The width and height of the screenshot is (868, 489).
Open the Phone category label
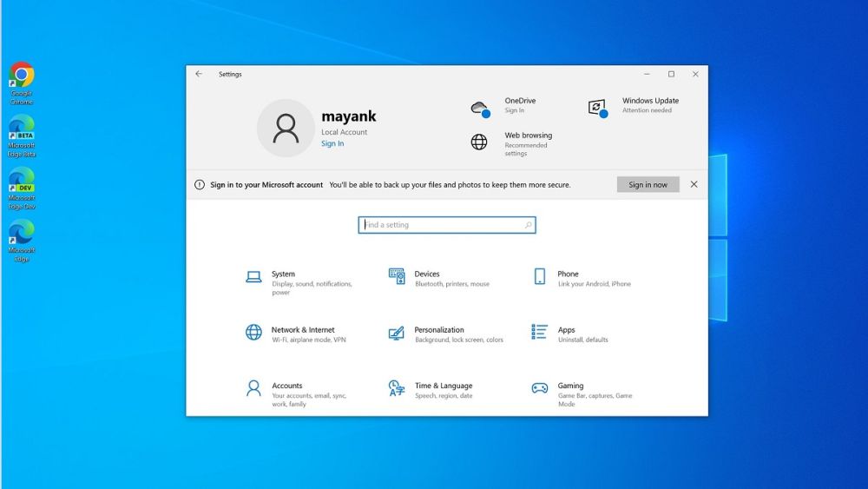point(568,274)
